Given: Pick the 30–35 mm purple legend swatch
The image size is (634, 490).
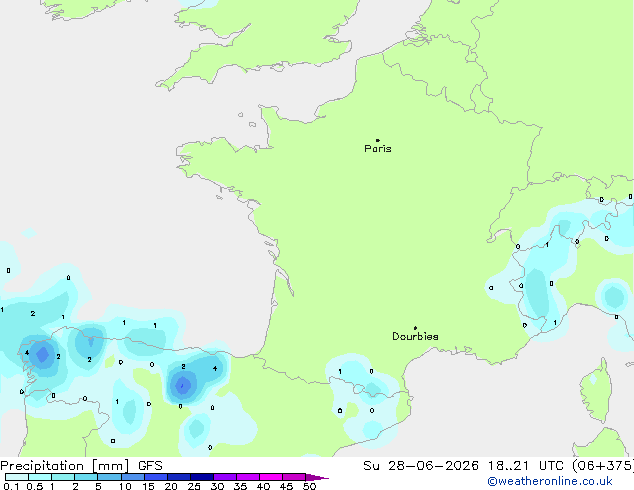Looking at the screenshot, I should point(225,477).
